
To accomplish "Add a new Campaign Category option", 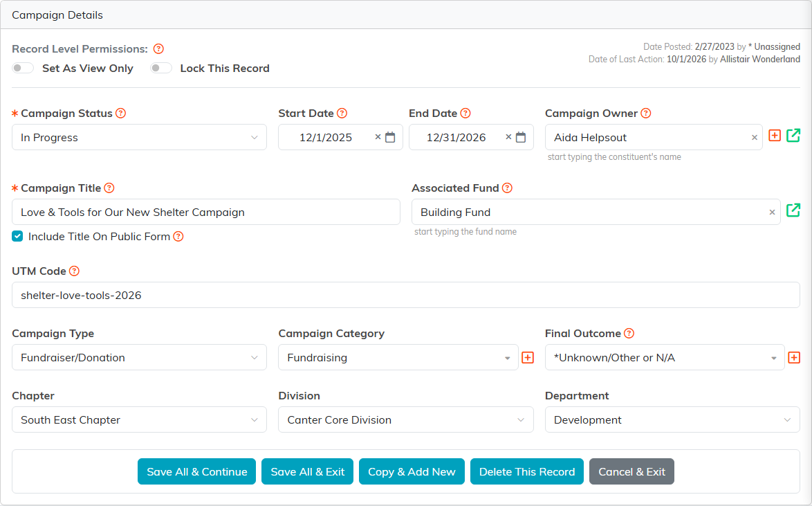I will point(528,357).
